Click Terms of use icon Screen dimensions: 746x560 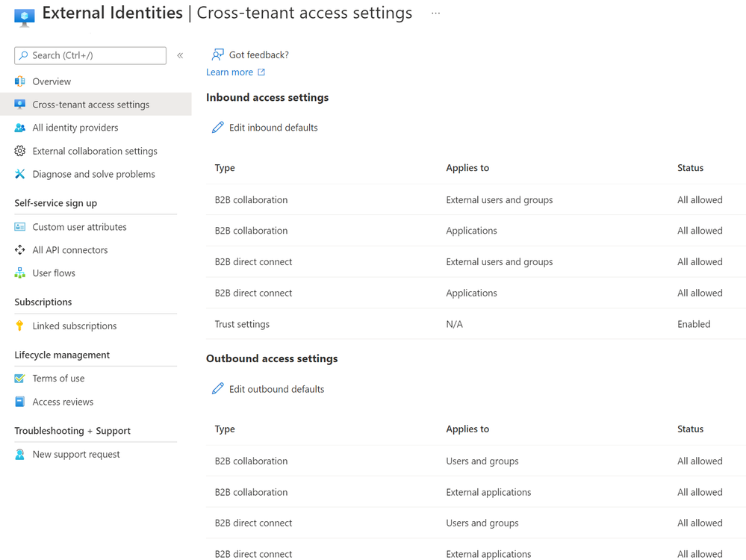click(x=20, y=379)
